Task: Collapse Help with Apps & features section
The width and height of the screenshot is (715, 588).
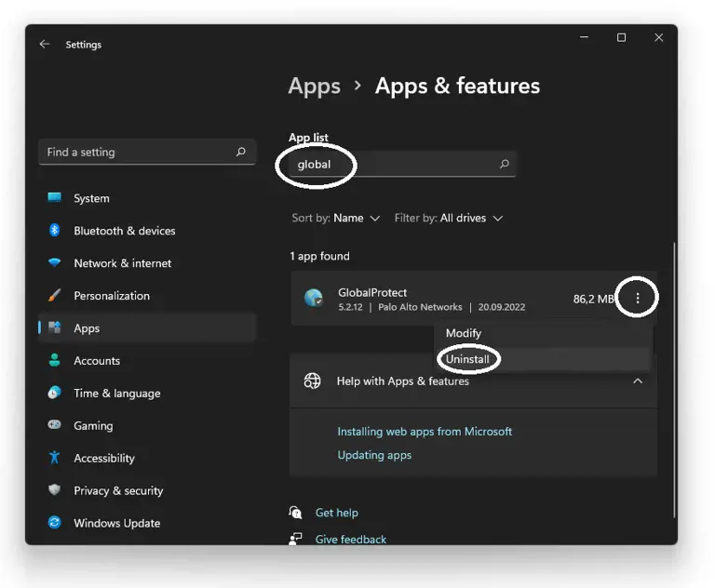Action: (638, 381)
